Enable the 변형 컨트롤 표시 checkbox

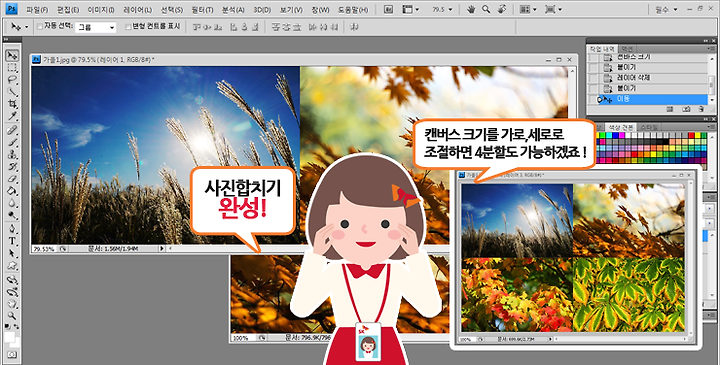point(128,27)
